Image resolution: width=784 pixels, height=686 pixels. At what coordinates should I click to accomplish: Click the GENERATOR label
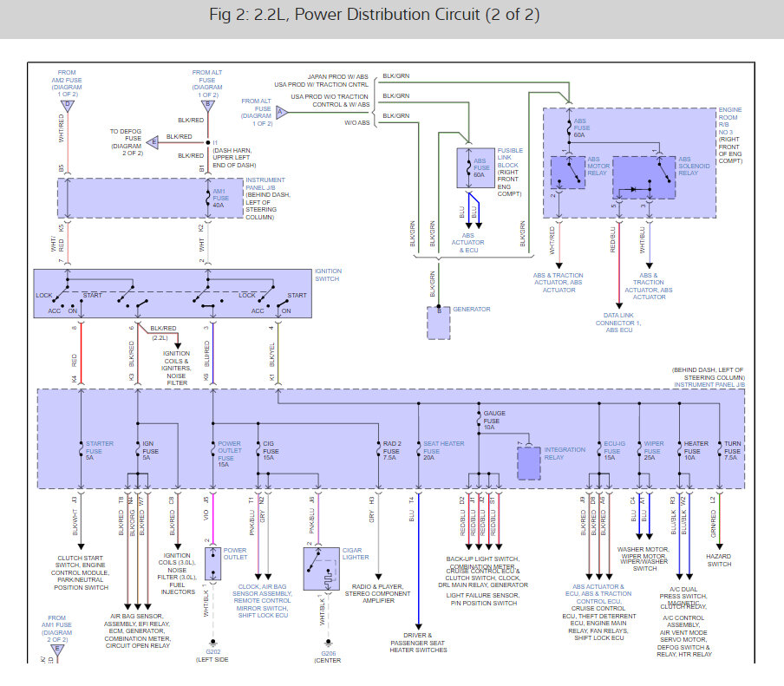point(472,310)
